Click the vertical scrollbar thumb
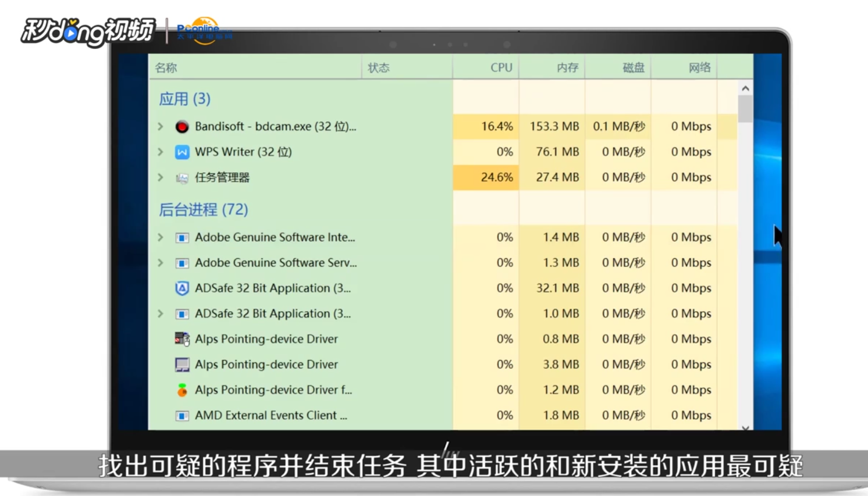Screen dimensions: 868x496 [x=745, y=109]
